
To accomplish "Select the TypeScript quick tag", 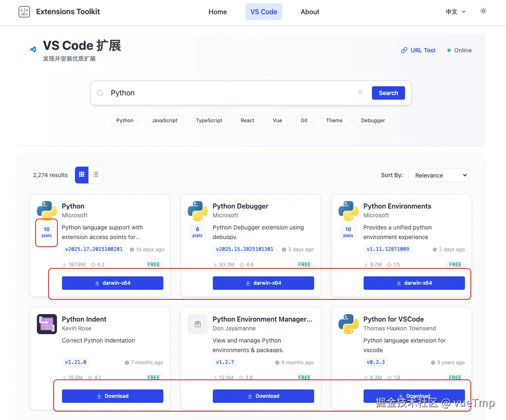I will [209, 121].
